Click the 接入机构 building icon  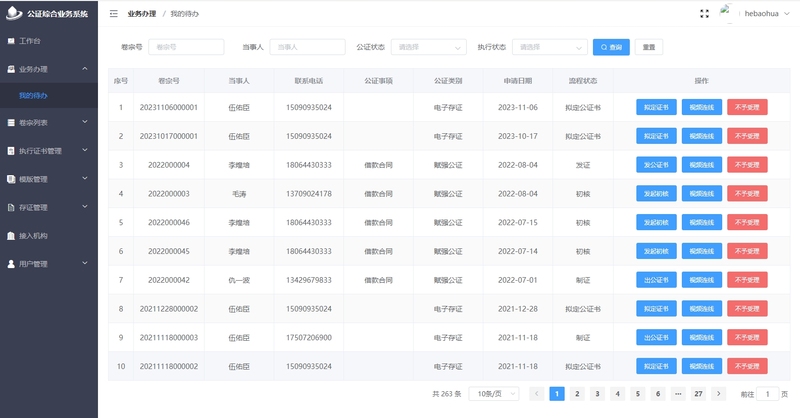coord(11,236)
